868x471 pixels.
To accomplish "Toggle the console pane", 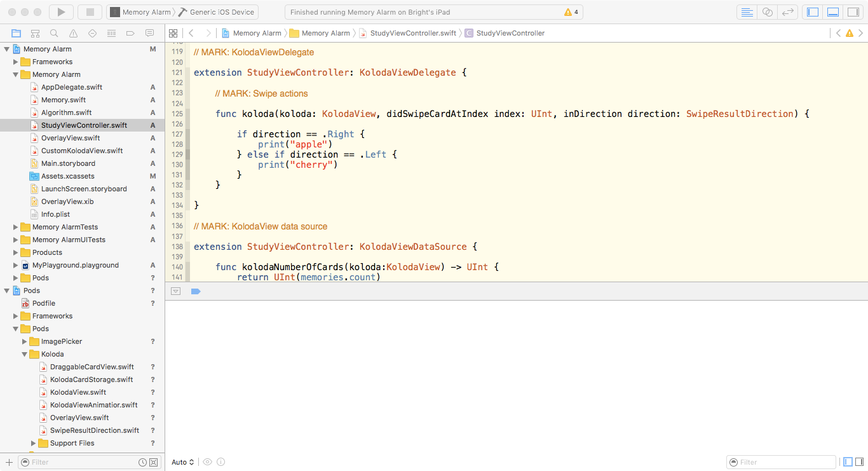I will 858,462.
